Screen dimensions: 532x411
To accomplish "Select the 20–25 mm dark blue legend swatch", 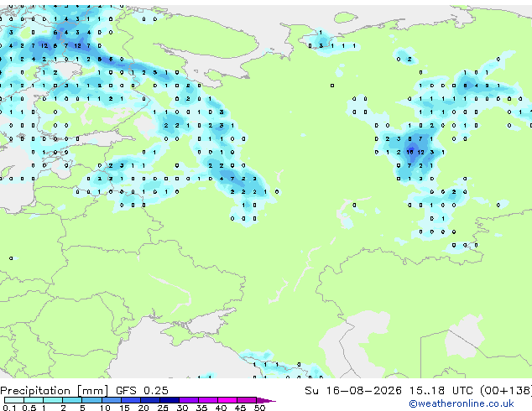I will point(150,400).
